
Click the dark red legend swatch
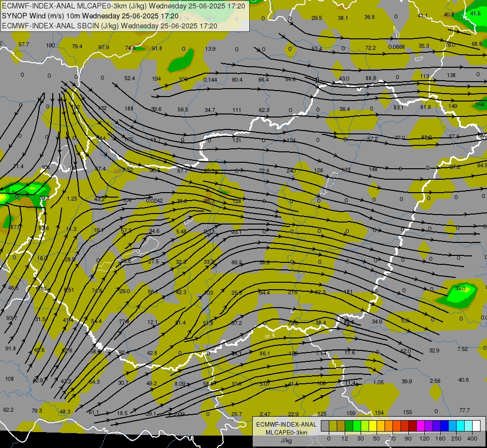tap(412, 426)
